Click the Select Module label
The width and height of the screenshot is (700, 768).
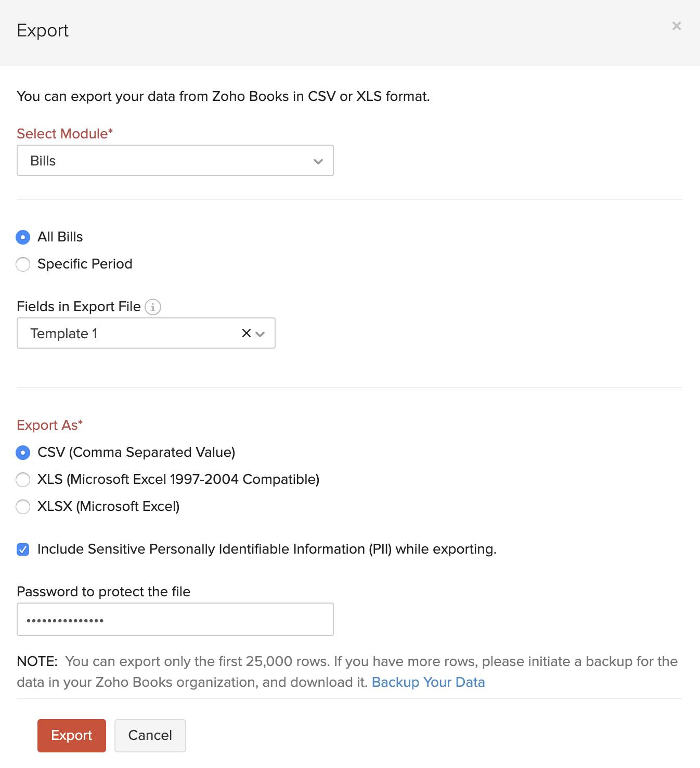(64, 134)
